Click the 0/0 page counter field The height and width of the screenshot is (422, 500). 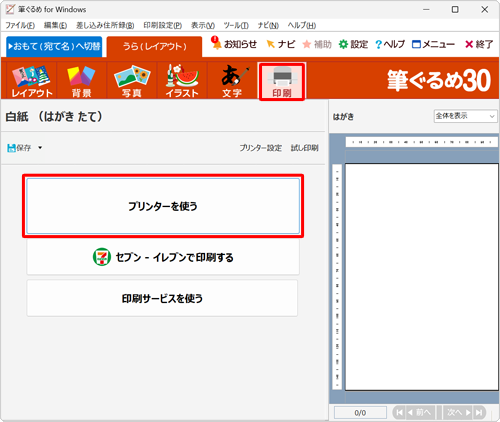point(360,413)
